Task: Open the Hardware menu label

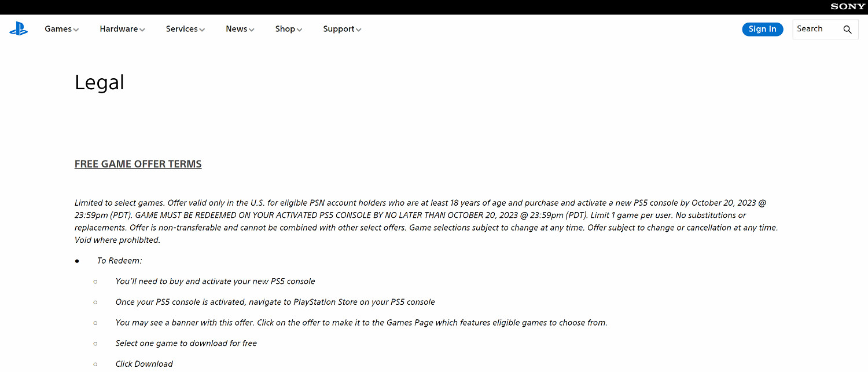Action: tap(119, 29)
